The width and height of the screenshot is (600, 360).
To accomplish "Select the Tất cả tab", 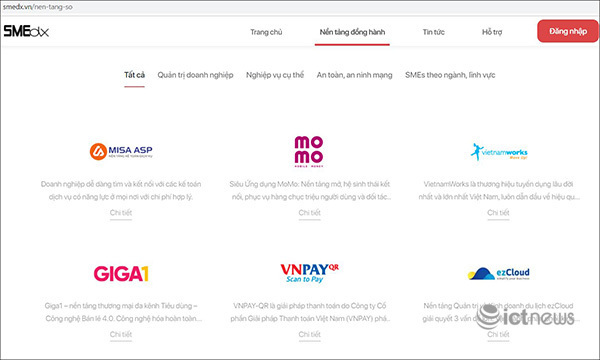I will [134, 75].
